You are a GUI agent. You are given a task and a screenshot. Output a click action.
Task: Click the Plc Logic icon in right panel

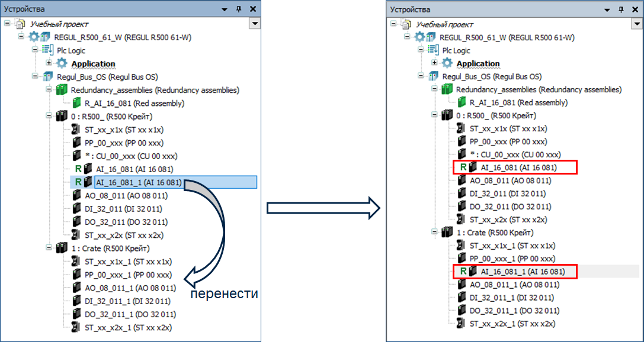[433, 51]
